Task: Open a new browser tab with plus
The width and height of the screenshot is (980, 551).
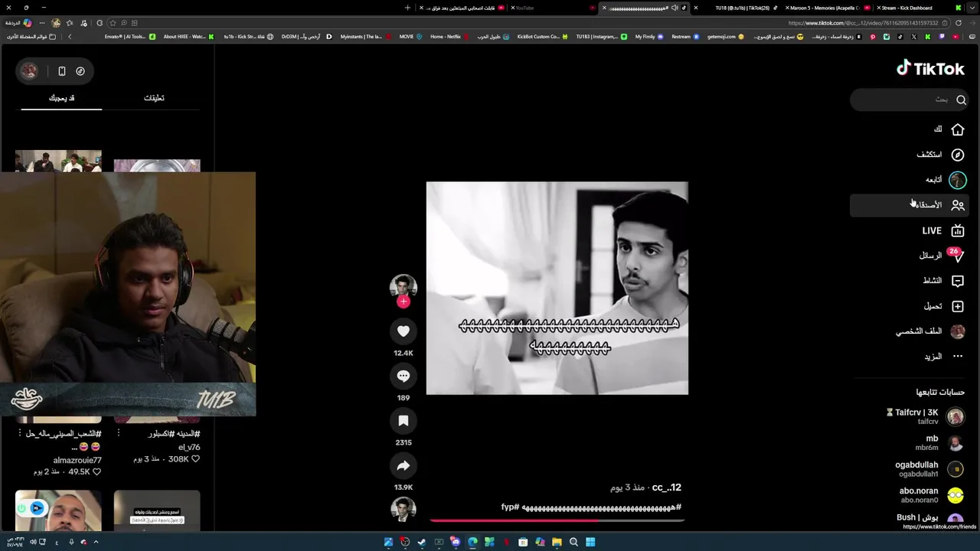Action: pyautogui.click(x=407, y=8)
